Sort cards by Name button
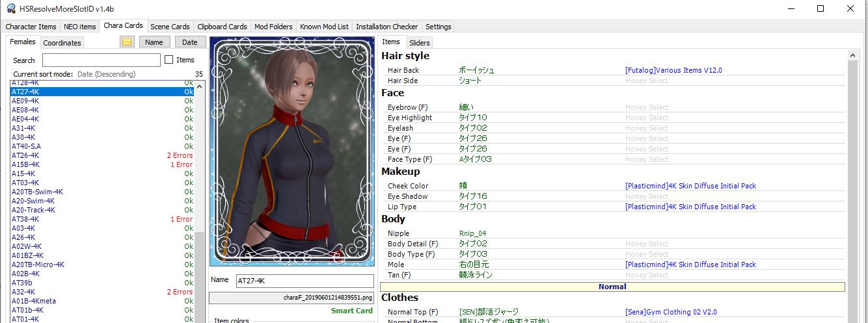The height and width of the screenshot is (323, 868). point(154,42)
